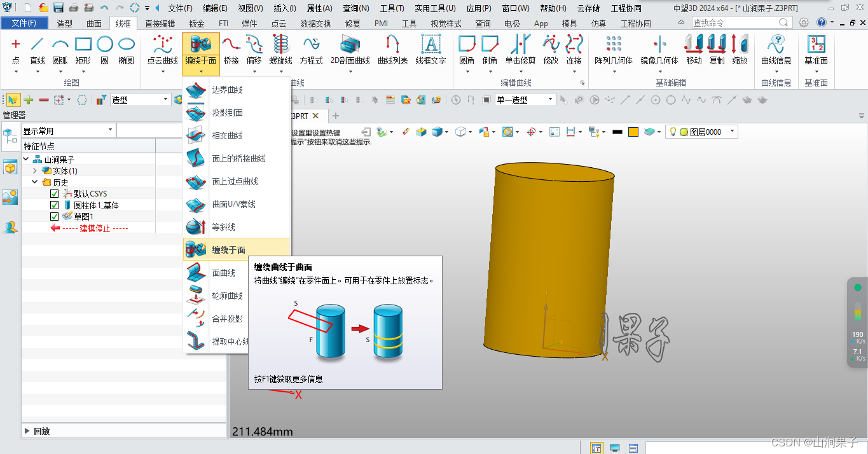
Task: Click the 线框文字 wireframe text tool
Action: pyautogui.click(x=431, y=50)
